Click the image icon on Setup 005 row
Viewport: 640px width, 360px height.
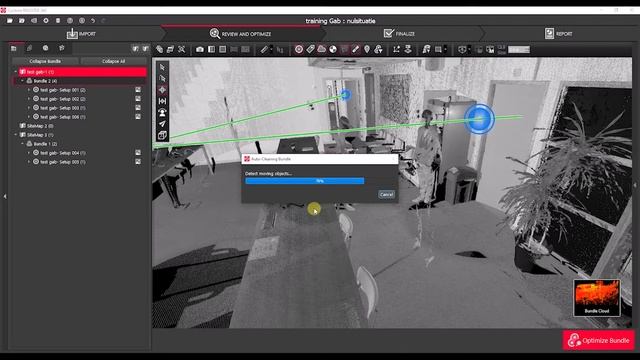click(x=138, y=162)
